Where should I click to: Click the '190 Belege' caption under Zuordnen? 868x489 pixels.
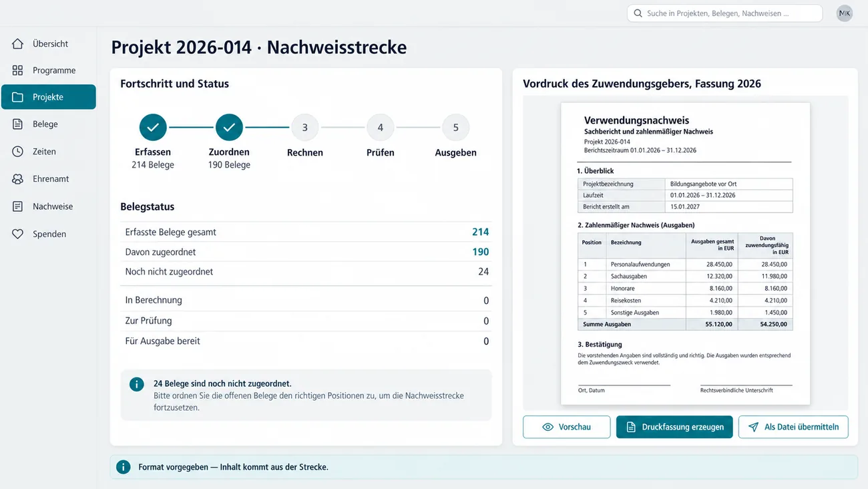229,165
